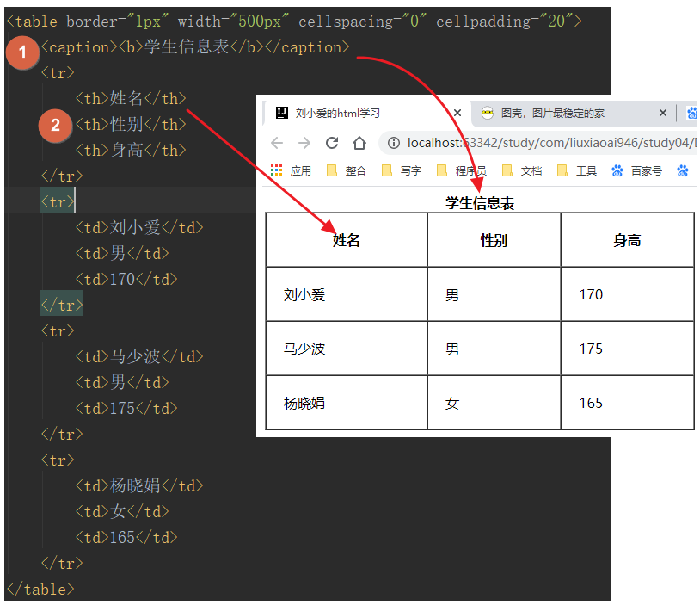Click the <th>身高</th> code line
This screenshot has width=700, height=605.
[131, 150]
